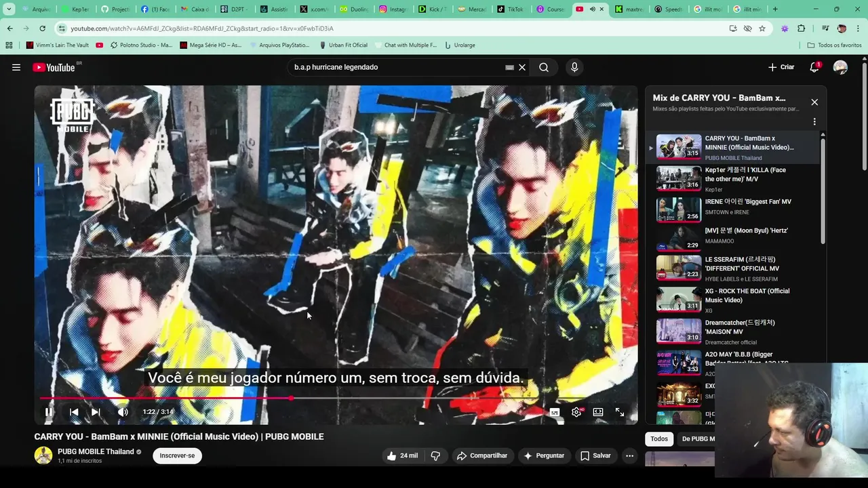Save video with Salvar button
This screenshot has height=488, width=868.
click(595, 455)
